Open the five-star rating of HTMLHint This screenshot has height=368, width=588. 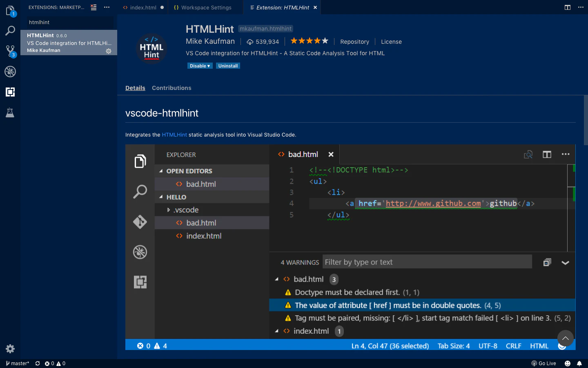click(x=310, y=41)
